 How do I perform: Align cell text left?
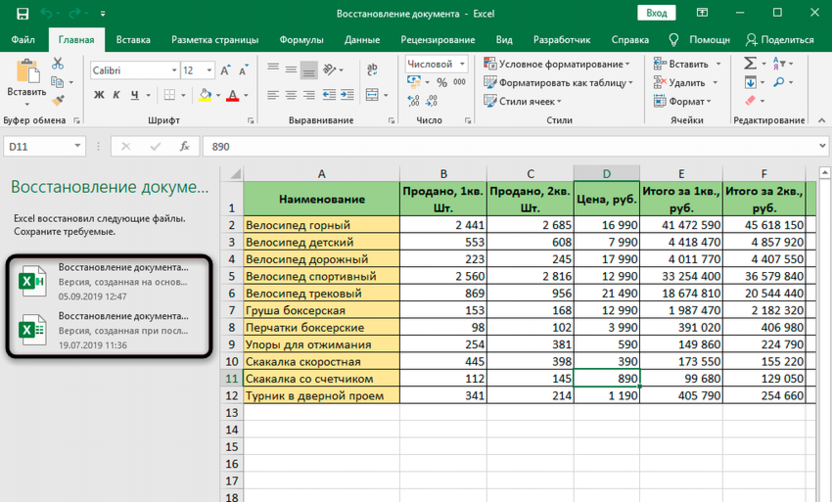click(273, 95)
